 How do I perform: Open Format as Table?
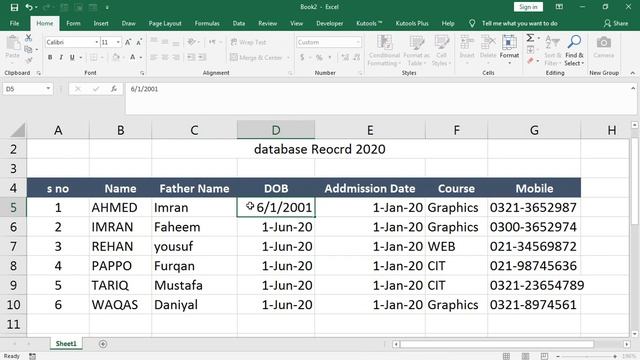click(416, 50)
